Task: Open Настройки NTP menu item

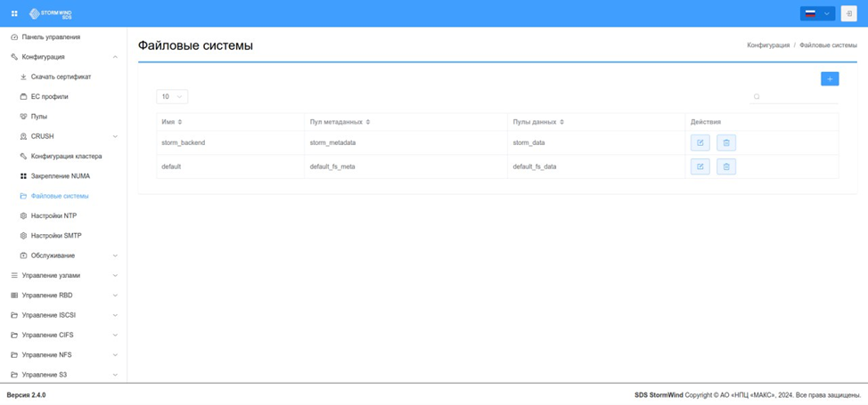Action: [x=63, y=215]
